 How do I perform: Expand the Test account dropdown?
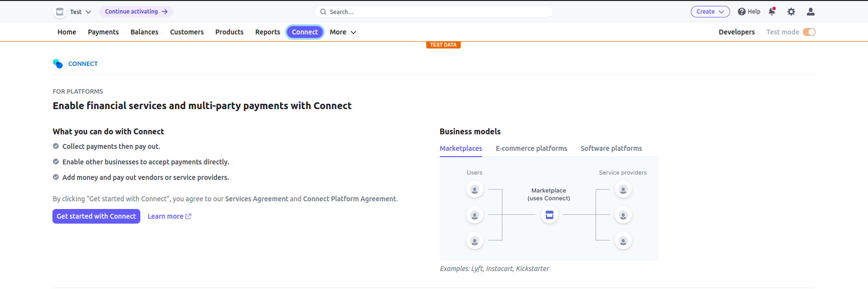pyautogui.click(x=88, y=12)
